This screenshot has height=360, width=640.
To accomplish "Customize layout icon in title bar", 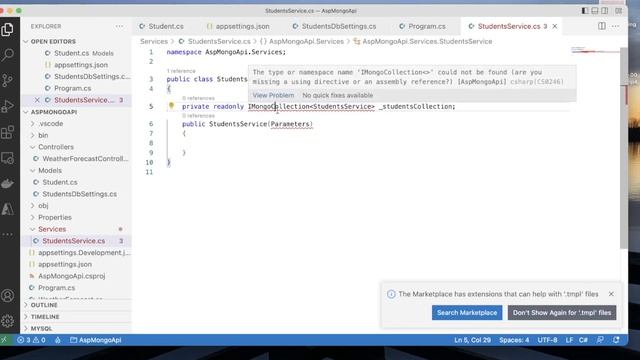I will click(x=619, y=11).
